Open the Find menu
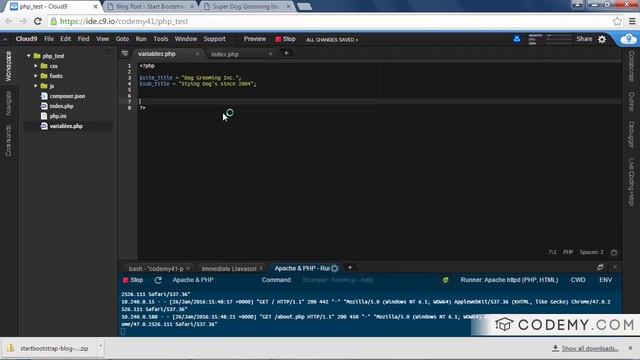Screen dimensions: 640x360 click(x=83, y=39)
